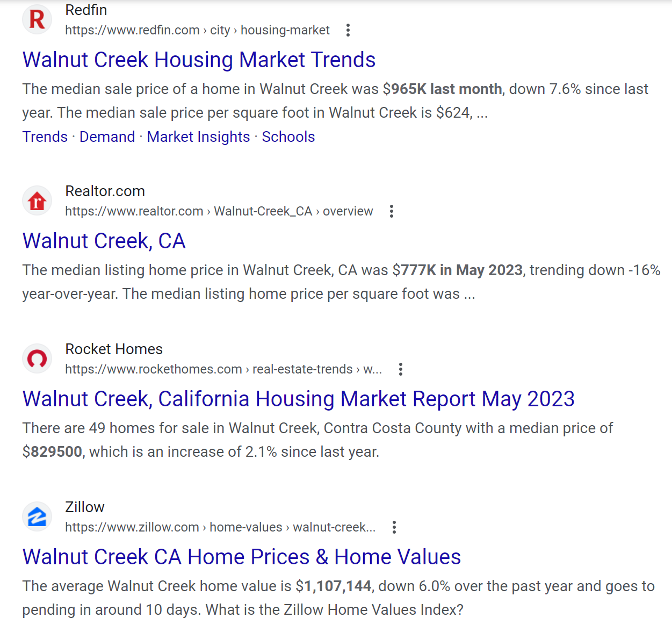Click the Rocket Homes favicon
Screen dimensions: 672x632
tap(37, 358)
